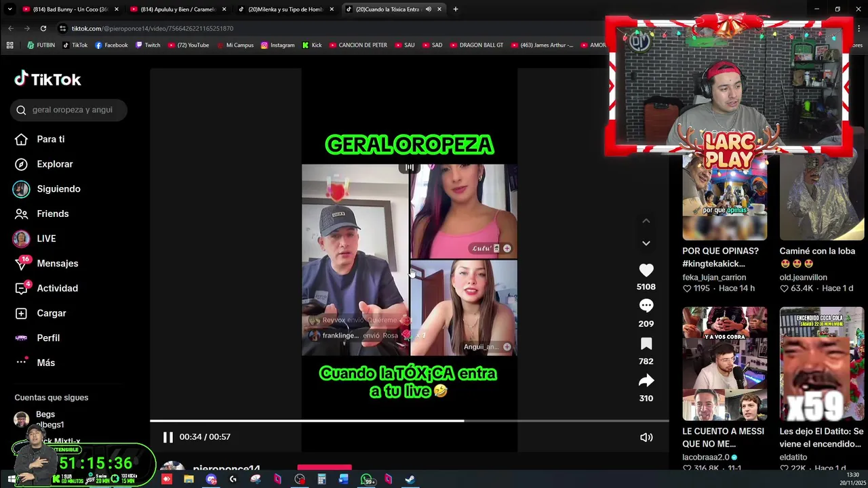
Task: Open a new browser tab
Action: point(456,9)
